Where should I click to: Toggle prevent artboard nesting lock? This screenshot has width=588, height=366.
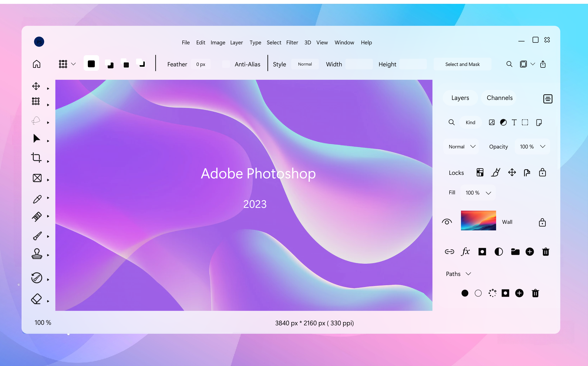[527, 173]
